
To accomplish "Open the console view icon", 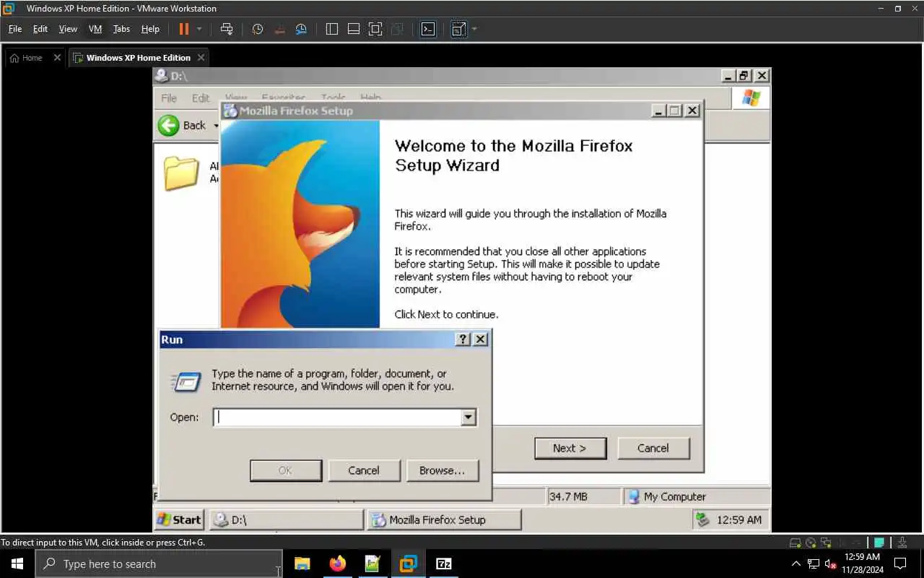I will (x=428, y=29).
